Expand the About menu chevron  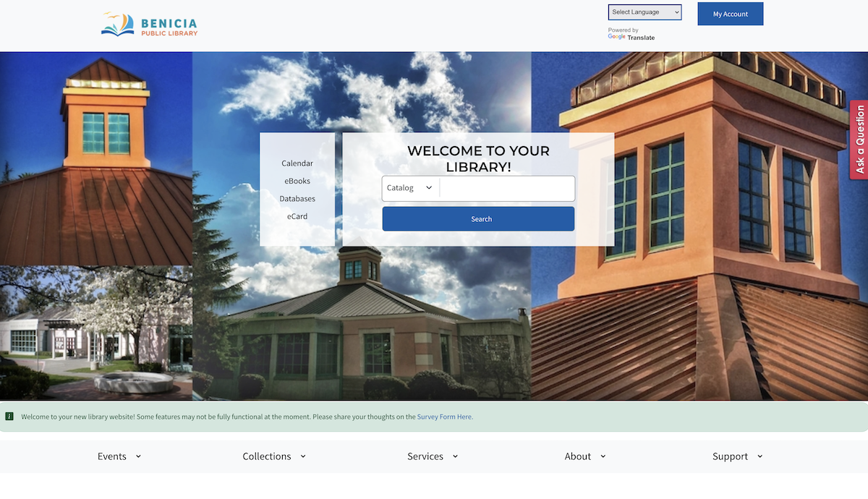[x=603, y=456]
